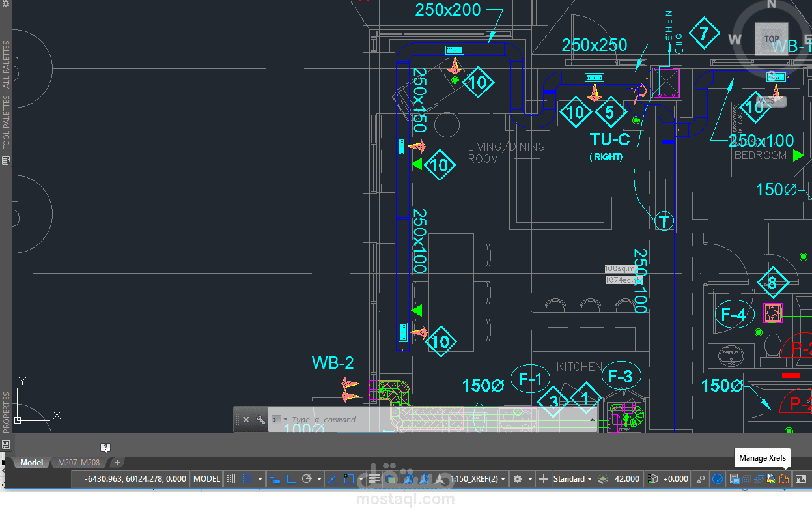Select the WB-2 label text

pyautogui.click(x=333, y=364)
